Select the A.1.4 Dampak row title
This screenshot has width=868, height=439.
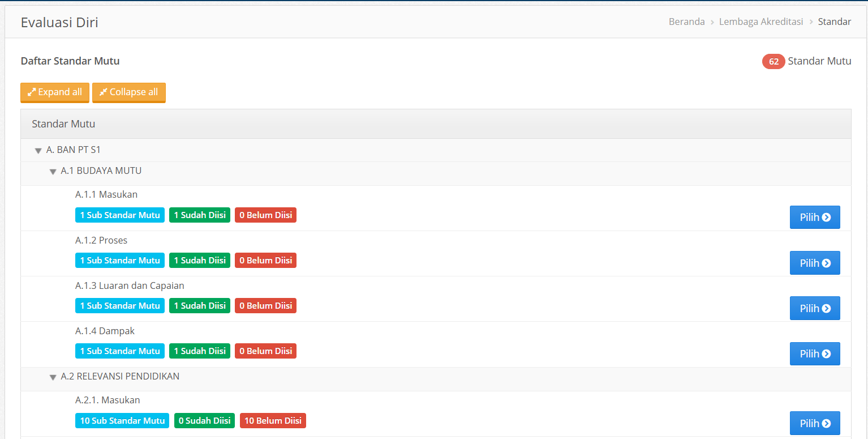[x=105, y=331]
